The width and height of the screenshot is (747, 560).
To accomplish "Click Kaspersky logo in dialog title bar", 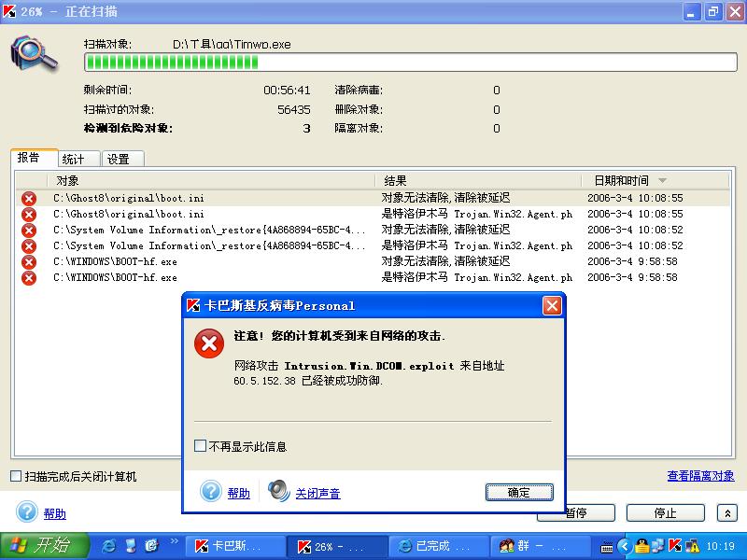I will pos(193,306).
